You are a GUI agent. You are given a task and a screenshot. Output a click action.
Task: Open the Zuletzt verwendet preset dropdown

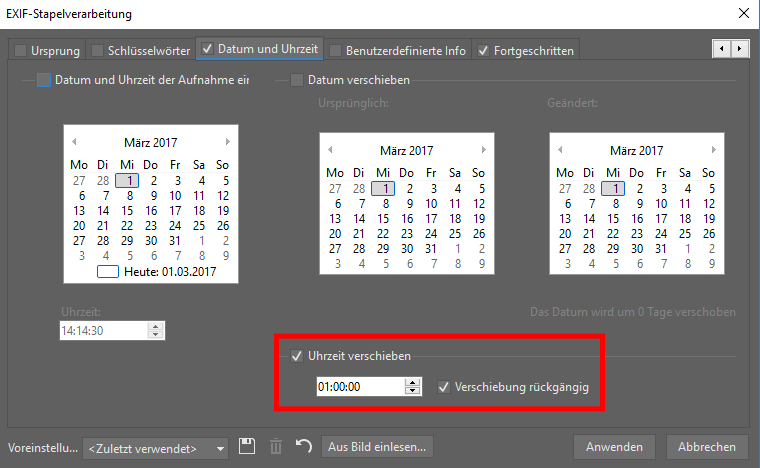click(156, 448)
